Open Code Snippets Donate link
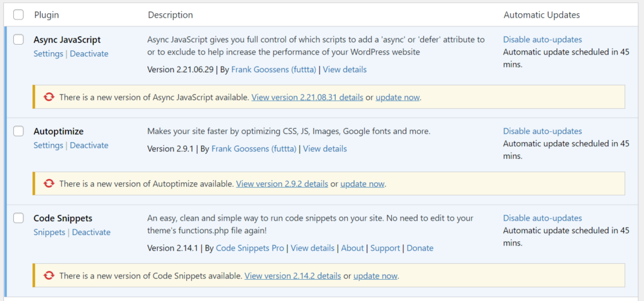Screen dimensions: 644x301 [x=419, y=248]
